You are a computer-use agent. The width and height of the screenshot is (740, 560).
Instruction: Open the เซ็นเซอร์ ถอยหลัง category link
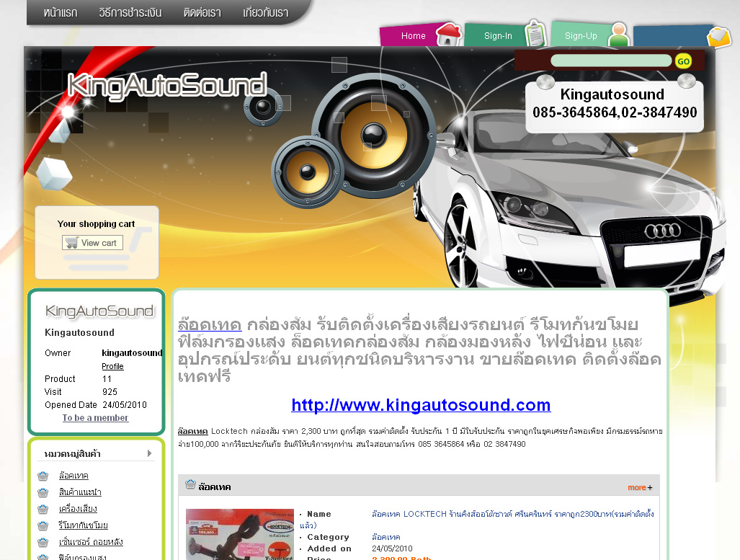(x=91, y=541)
